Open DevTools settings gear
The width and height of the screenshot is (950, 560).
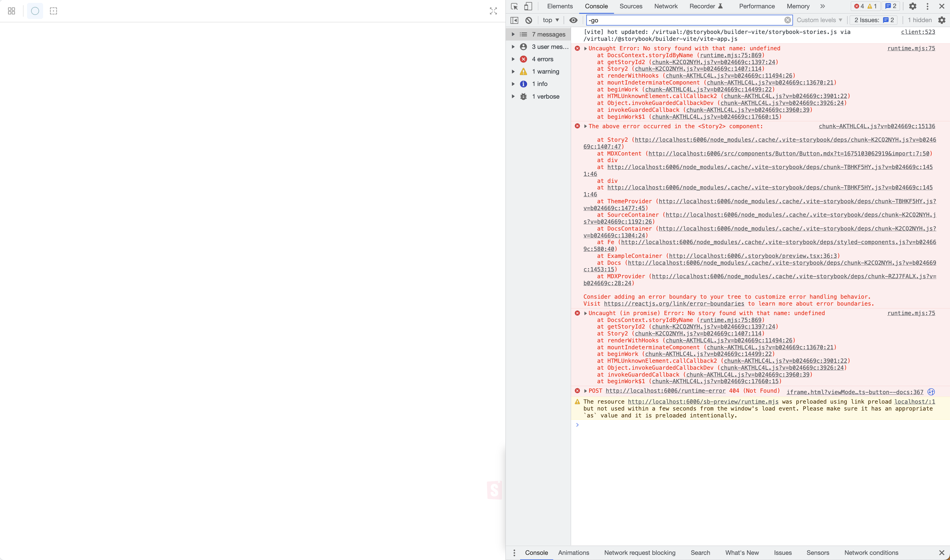click(913, 6)
